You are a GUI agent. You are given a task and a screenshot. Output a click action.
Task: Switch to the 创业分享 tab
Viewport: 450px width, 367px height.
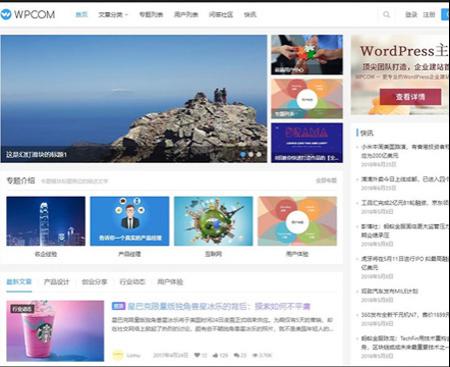(94, 282)
